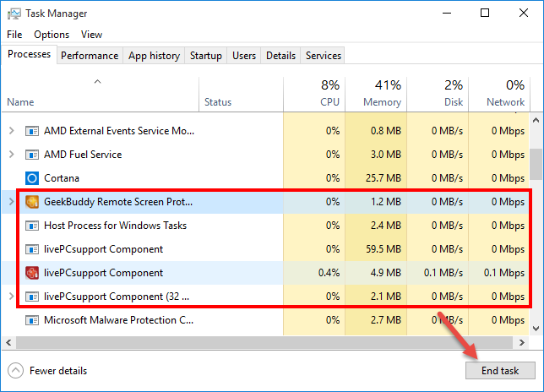Click the Fewer details circle arrow icon
The image size is (544, 392).
[15, 371]
